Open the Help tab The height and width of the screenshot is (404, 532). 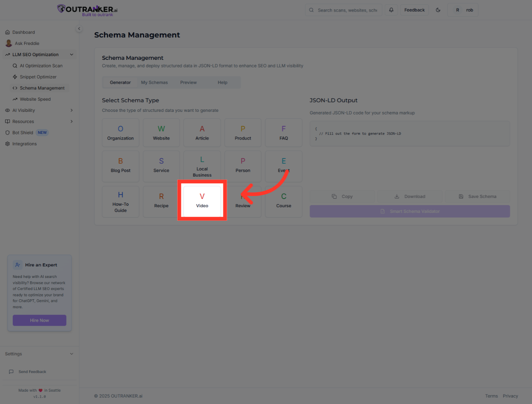click(223, 83)
